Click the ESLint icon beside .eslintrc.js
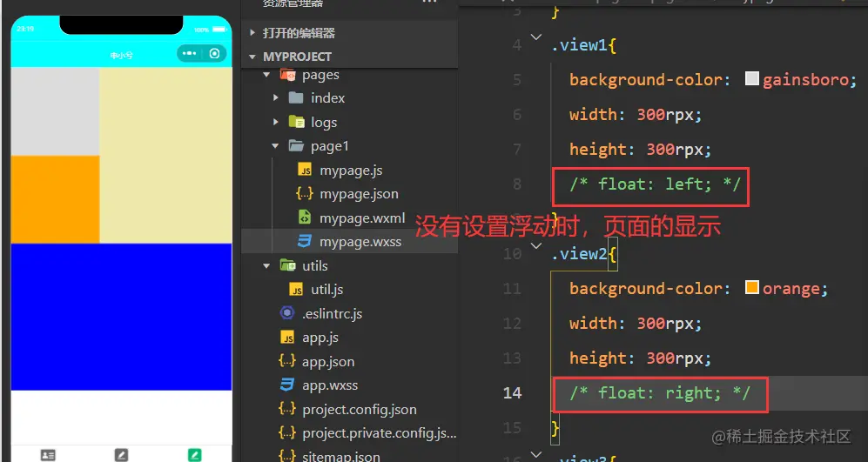 point(286,313)
